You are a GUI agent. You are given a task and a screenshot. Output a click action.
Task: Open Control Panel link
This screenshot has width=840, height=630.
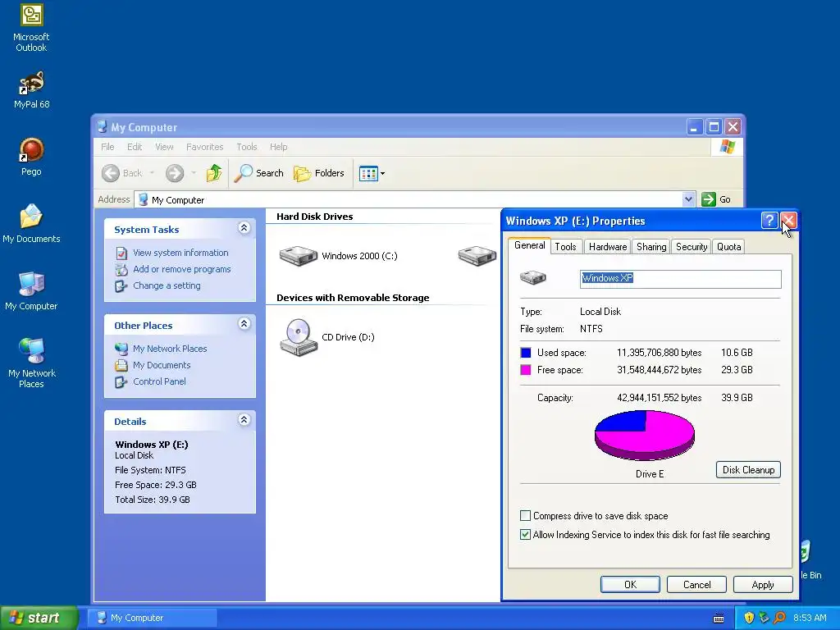click(x=159, y=382)
